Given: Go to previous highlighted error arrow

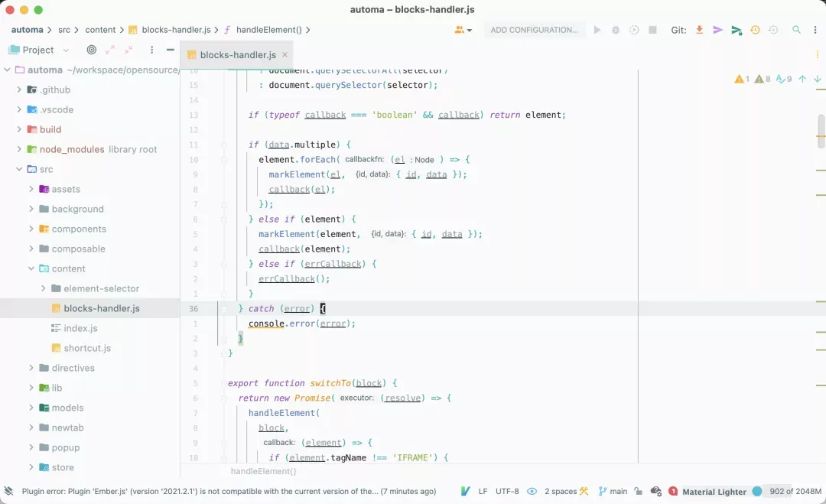Looking at the screenshot, I should (x=802, y=79).
